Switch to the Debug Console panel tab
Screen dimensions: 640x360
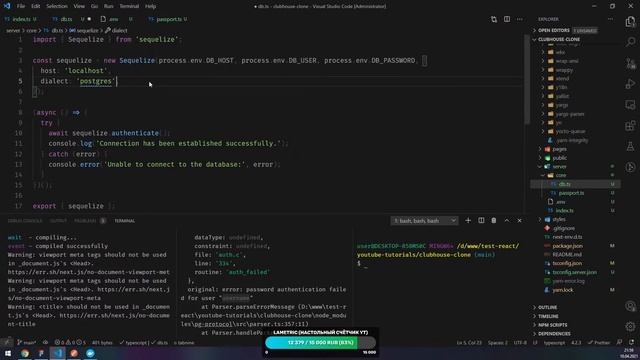coord(25,220)
